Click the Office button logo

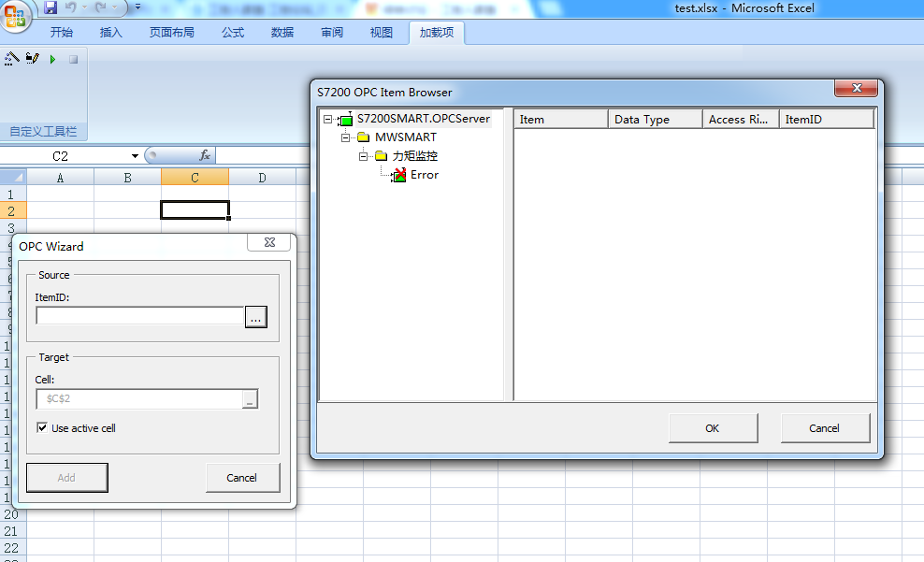coord(15,13)
